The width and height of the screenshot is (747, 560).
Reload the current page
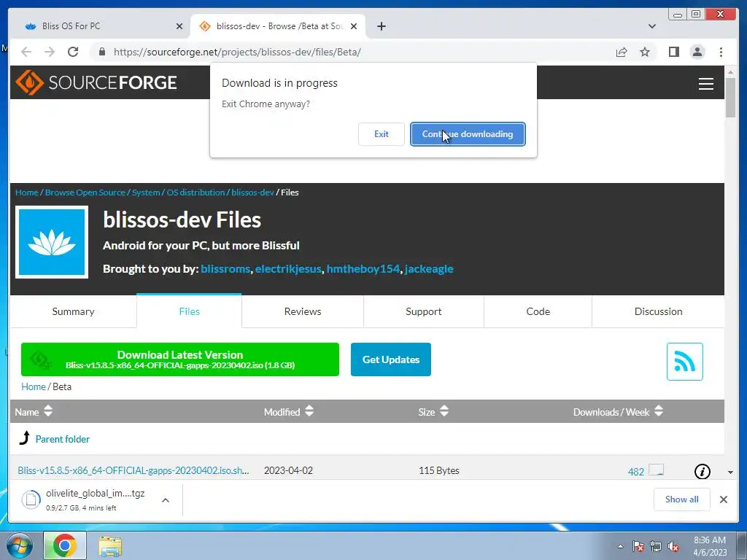73,52
